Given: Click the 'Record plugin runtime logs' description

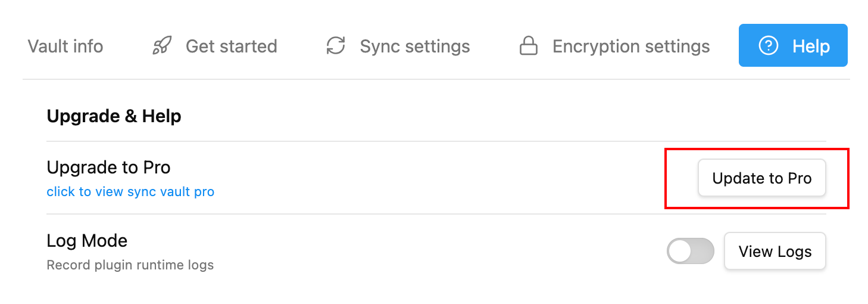Looking at the screenshot, I should [130, 265].
